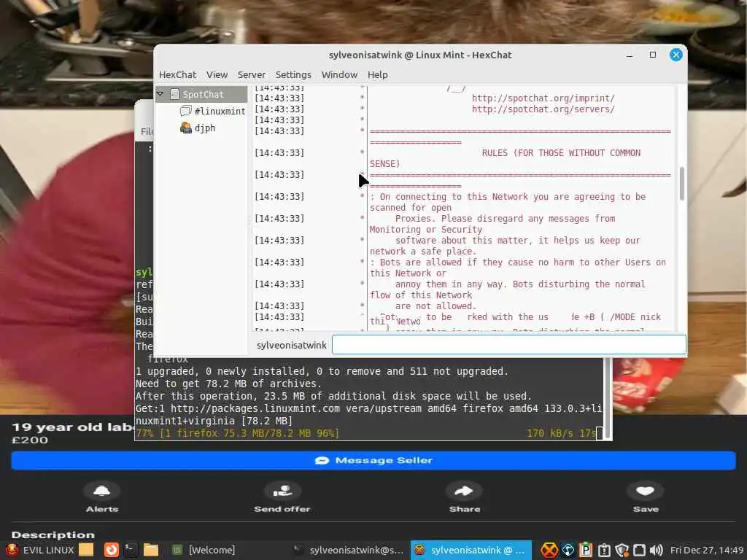Click the orange X tray icon
This screenshot has height=560, width=747.
tap(549, 550)
